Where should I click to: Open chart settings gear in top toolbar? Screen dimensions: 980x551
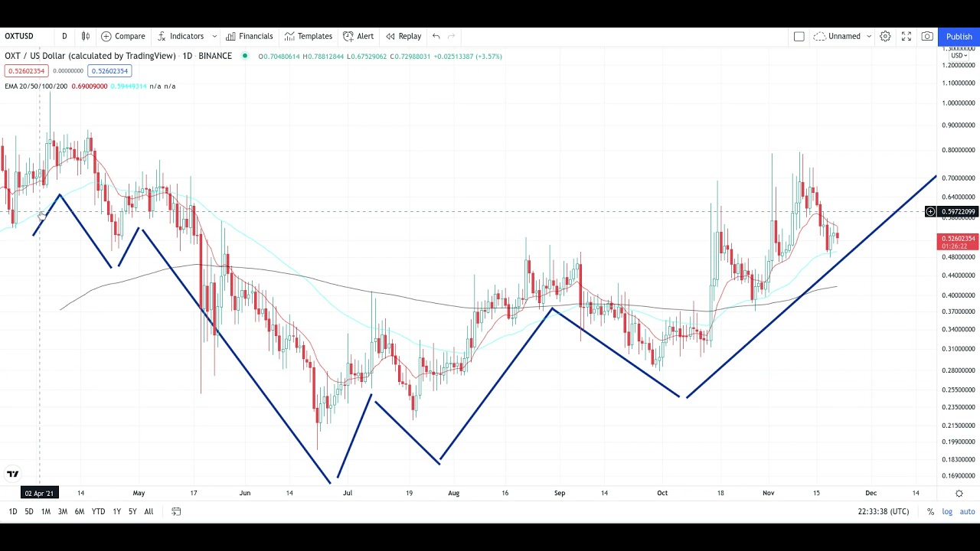(885, 36)
